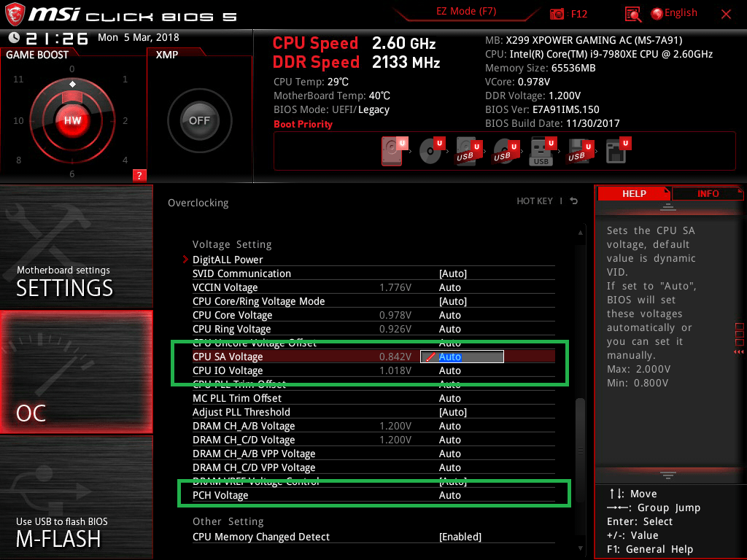The width and height of the screenshot is (747, 560).
Task: Edit the DRAM CH_C/D Voltage Auto value
Action: (x=449, y=440)
